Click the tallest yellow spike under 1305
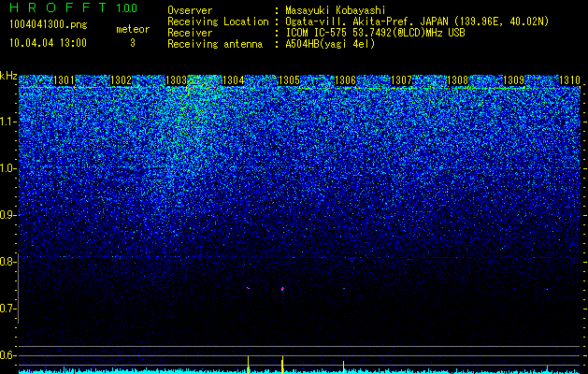Screen dimensions: 588x374 (x=282, y=365)
